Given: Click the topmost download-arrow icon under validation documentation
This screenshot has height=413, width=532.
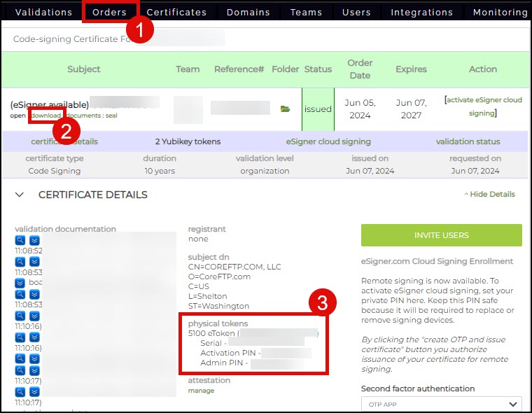Looking at the screenshot, I should (34, 240).
